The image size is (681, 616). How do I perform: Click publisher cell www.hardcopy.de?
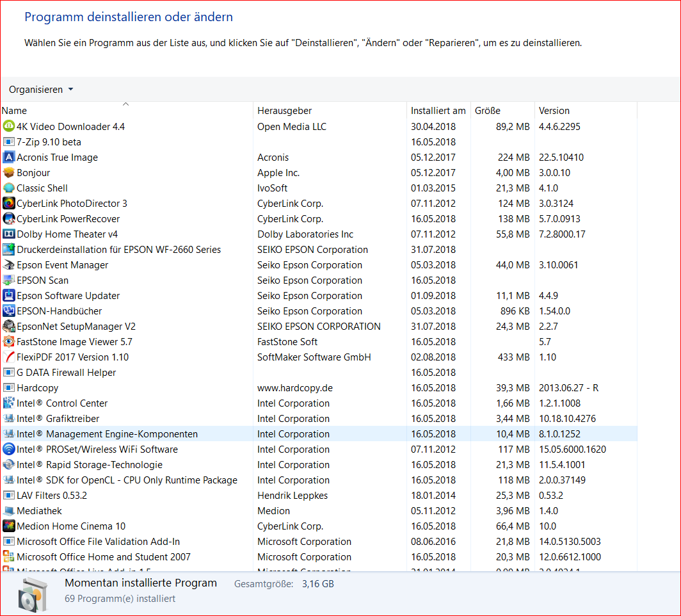pos(295,388)
